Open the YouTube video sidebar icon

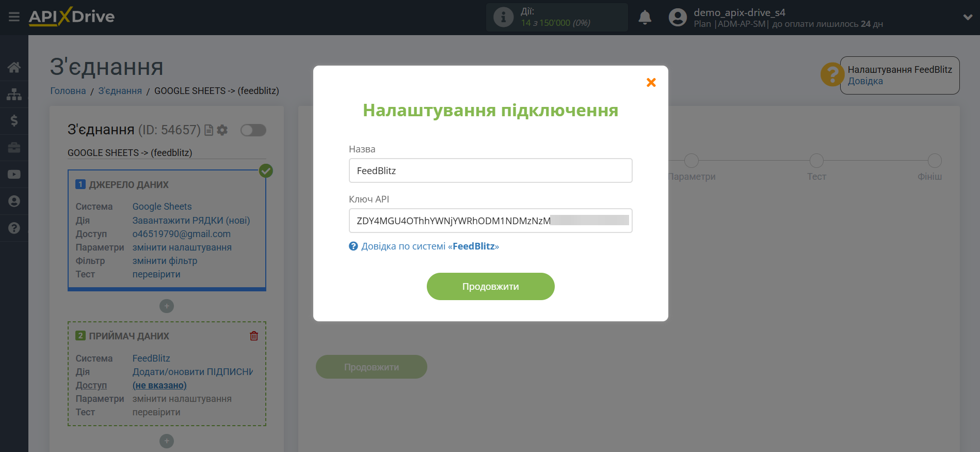14,175
